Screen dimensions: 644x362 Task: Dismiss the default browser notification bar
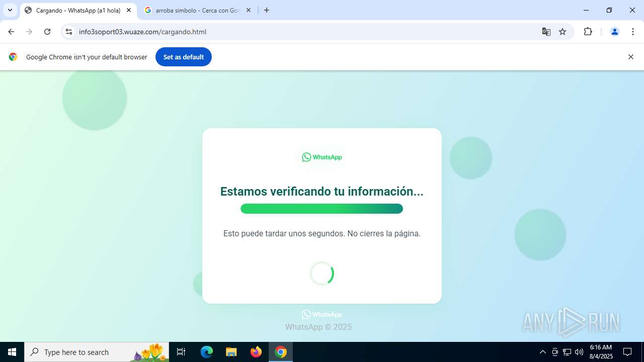point(630,57)
